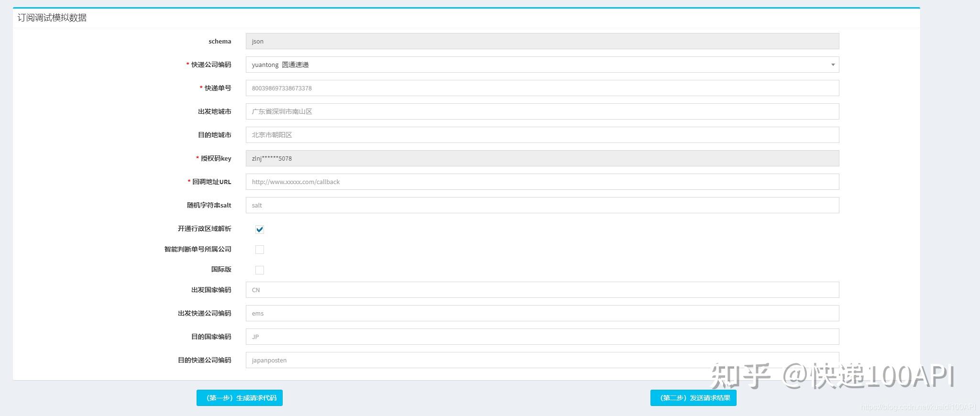Click the 第一步 生成请求代码 button
This screenshot has height=416, width=980.
[x=240, y=398]
